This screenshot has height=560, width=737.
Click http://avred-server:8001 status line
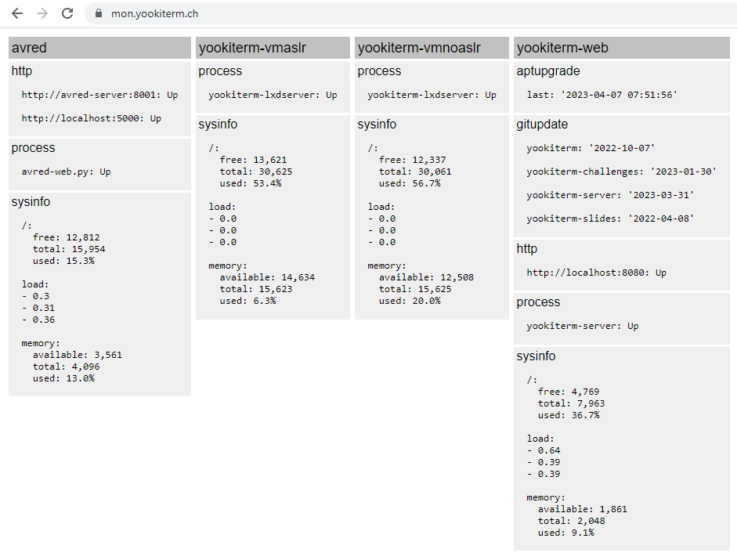[99, 95]
